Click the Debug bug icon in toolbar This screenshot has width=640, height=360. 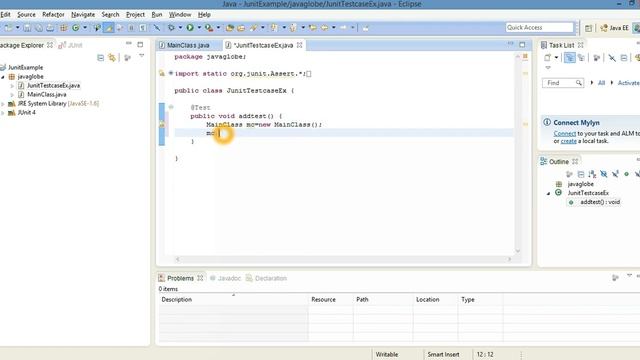[x=171, y=28]
